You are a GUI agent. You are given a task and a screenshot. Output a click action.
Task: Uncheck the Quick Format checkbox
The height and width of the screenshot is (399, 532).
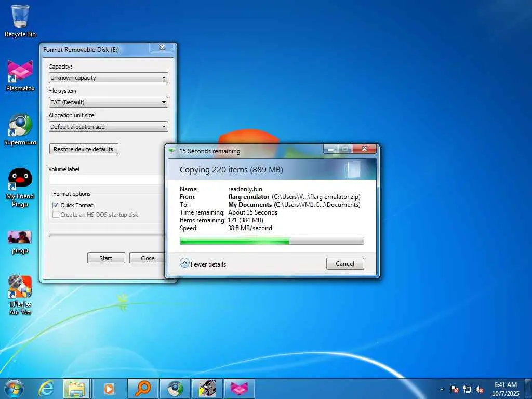(56, 205)
